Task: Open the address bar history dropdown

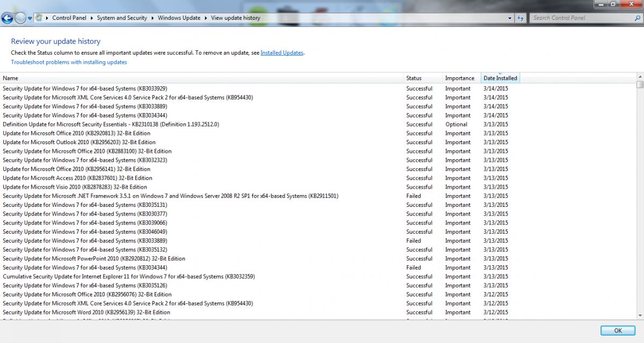Action: click(x=510, y=18)
